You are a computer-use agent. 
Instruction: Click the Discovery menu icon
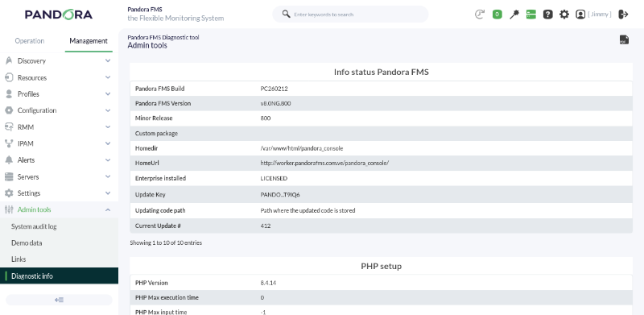[x=9, y=60]
